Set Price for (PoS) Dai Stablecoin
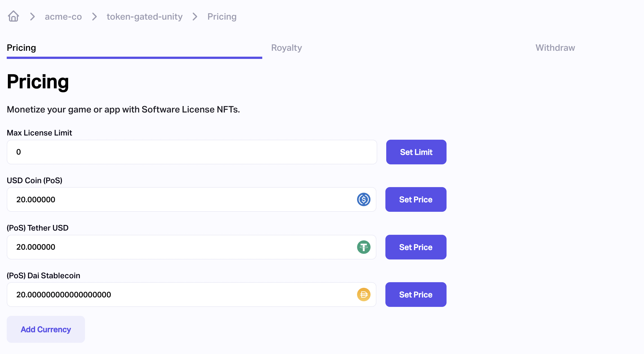 coord(416,295)
